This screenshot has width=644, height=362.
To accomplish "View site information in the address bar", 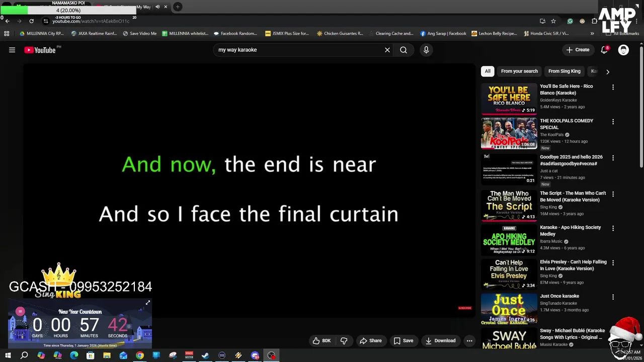I will (x=46, y=21).
